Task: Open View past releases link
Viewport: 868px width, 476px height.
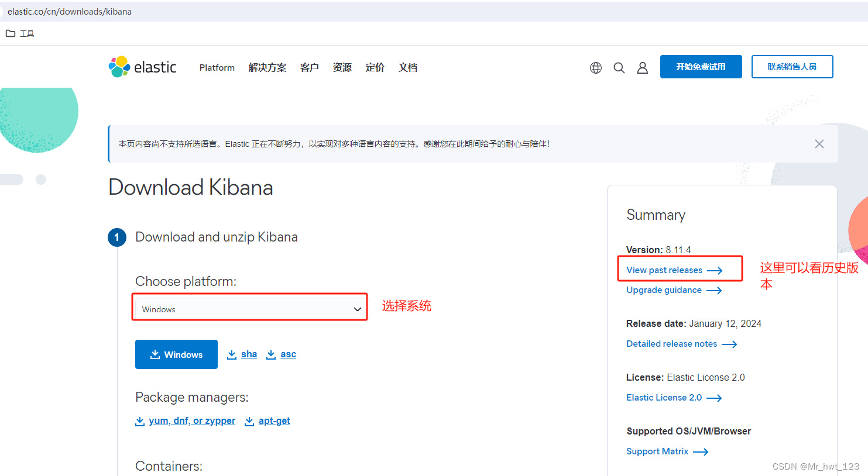Action: click(674, 270)
